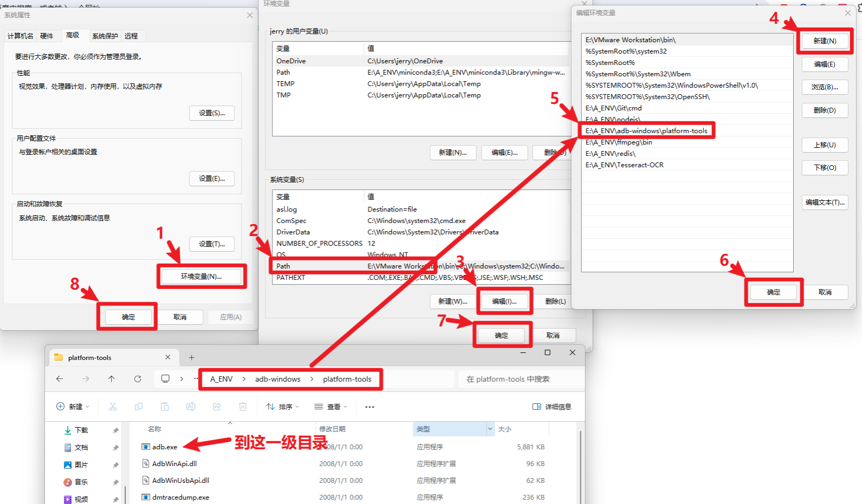The width and height of the screenshot is (862, 504).
Task: Switch to the 系统保护 tab
Action: pyautogui.click(x=105, y=36)
